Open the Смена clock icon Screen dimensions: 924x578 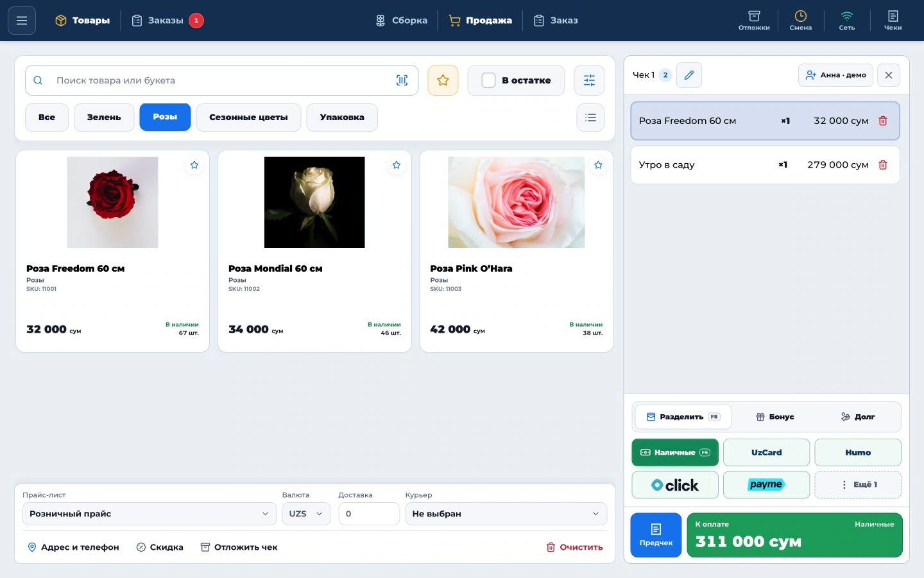click(800, 21)
